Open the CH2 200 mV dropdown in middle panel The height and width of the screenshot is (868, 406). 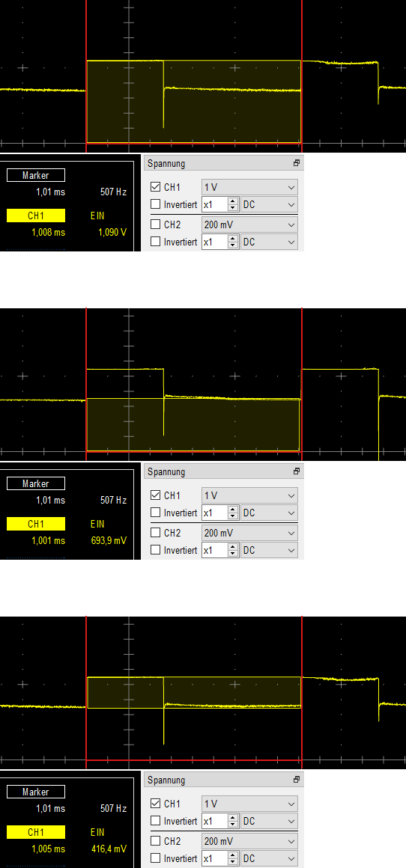249,533
